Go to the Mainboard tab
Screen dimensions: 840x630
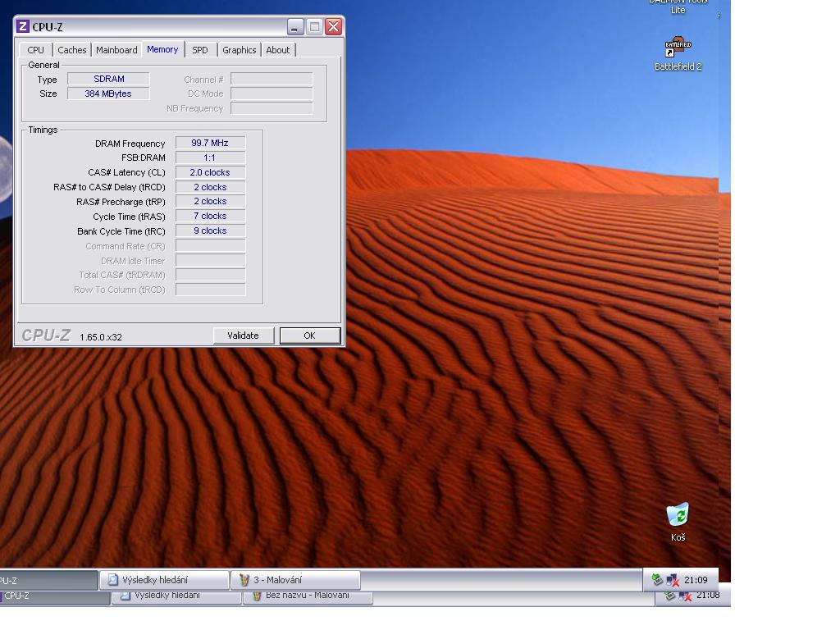coord(116,50)
